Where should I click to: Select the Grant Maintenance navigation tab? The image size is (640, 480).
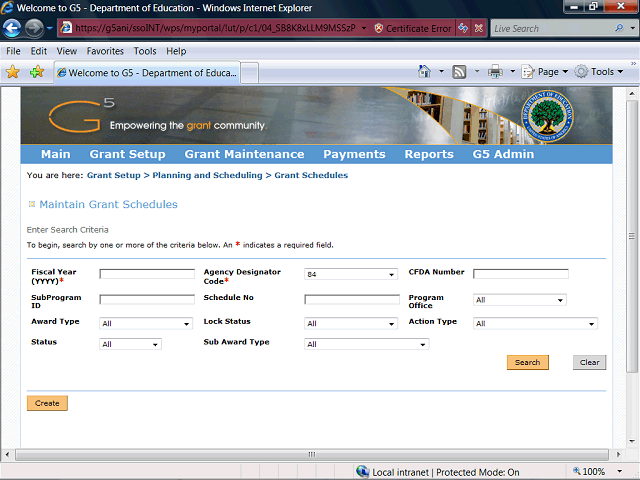click(244, 154)
